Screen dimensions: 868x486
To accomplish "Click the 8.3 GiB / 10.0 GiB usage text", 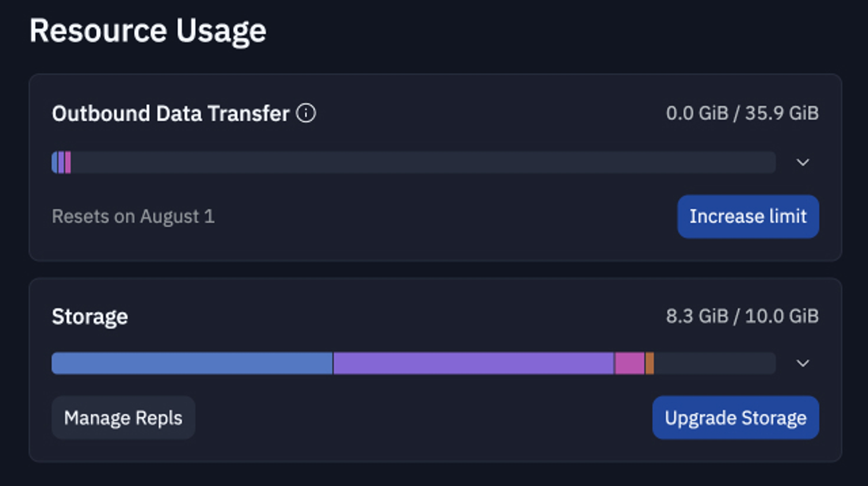I will click(742, 316).
